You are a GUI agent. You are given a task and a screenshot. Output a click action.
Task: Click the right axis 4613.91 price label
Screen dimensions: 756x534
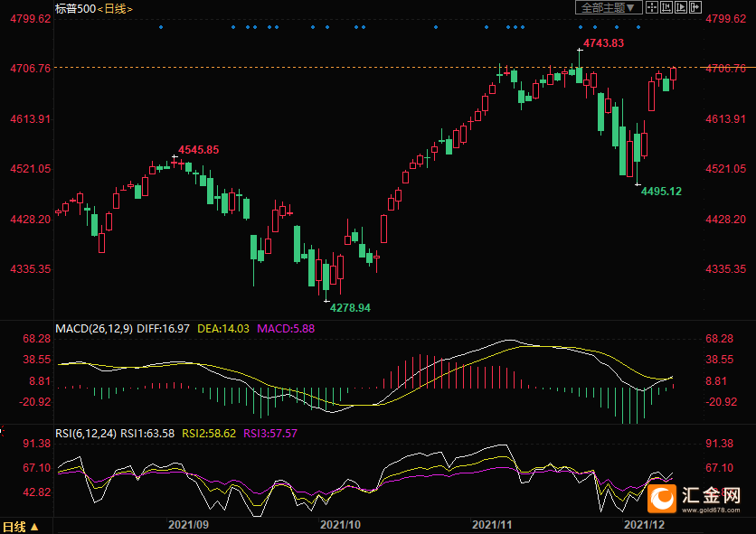726,119
